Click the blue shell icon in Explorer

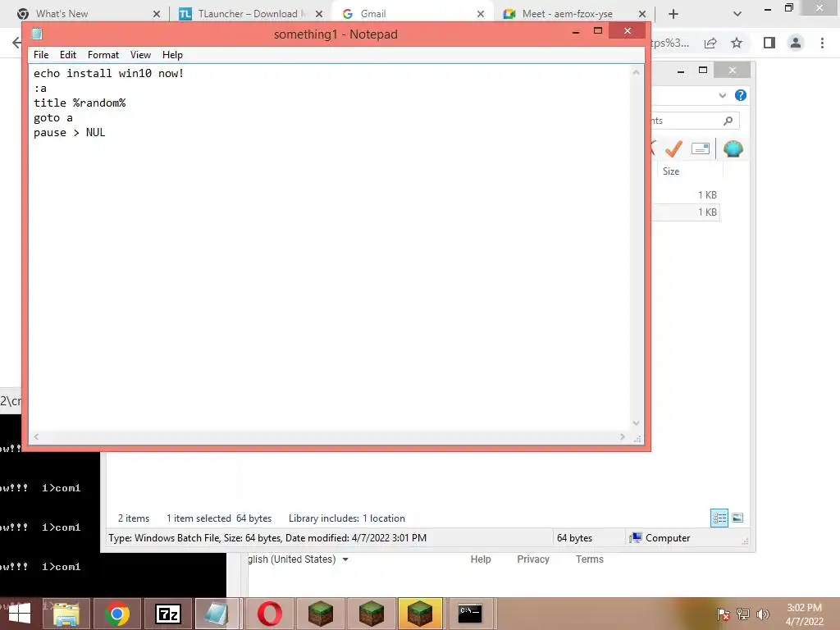coord(733,148)
